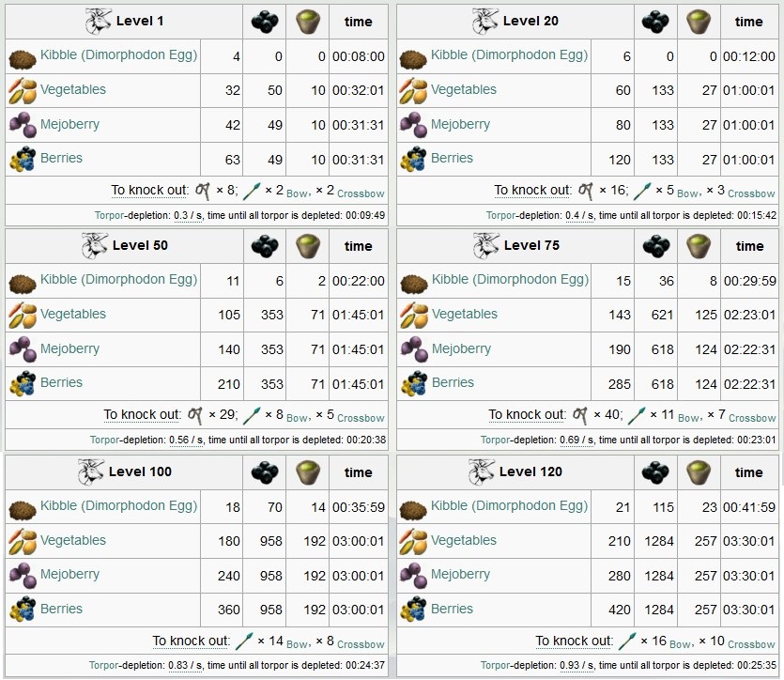Open the Berries link in Level 75 table
This screenshot has width=784, height=680.
pyautogui.click(x=453, y=382)
